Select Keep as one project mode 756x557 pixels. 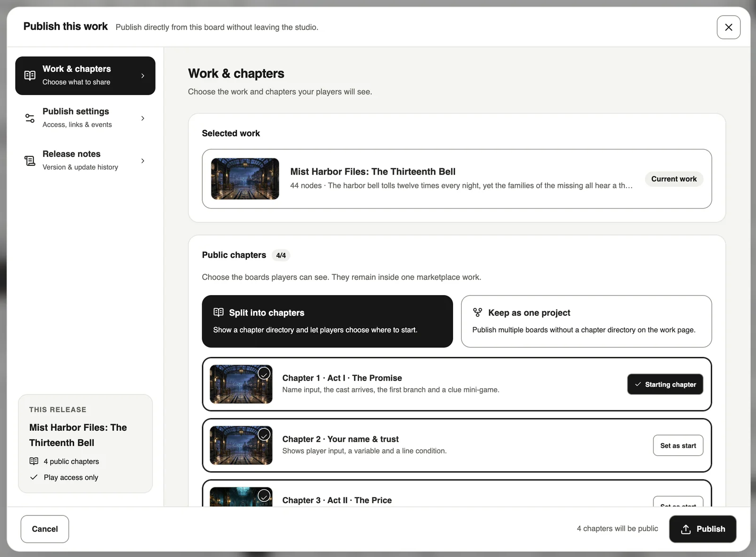[586, 322]
